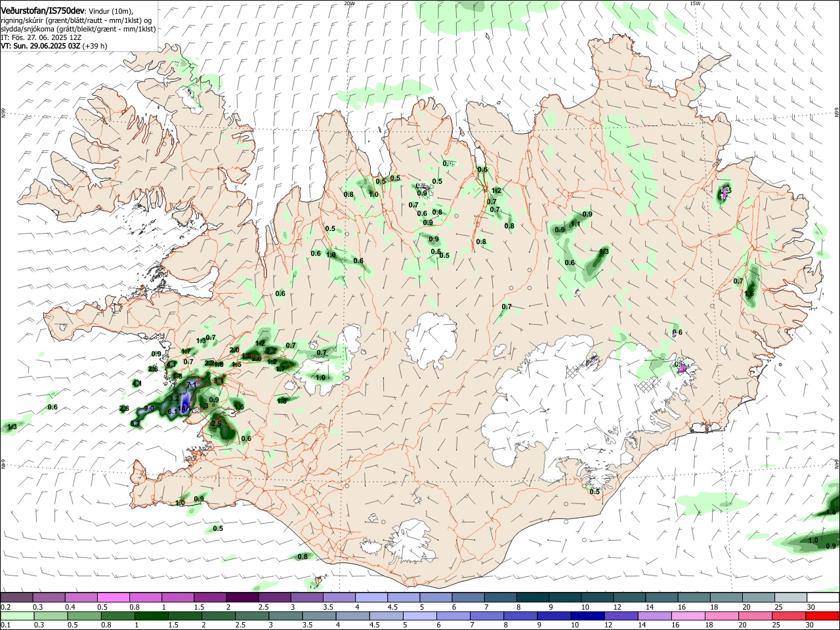Click the pale grey 25 swatch in upper legend row
Screen dimensions: 840x630
[791, 597]
